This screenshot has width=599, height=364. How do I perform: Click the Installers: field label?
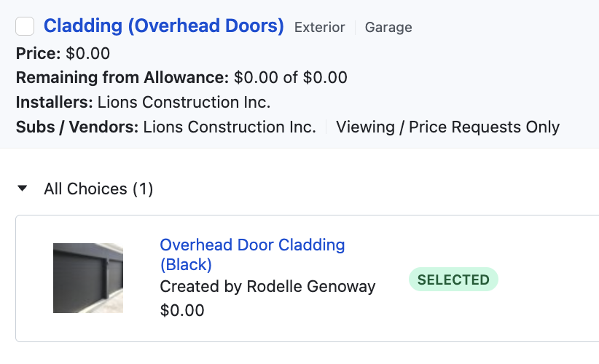(x=54, y=103)
